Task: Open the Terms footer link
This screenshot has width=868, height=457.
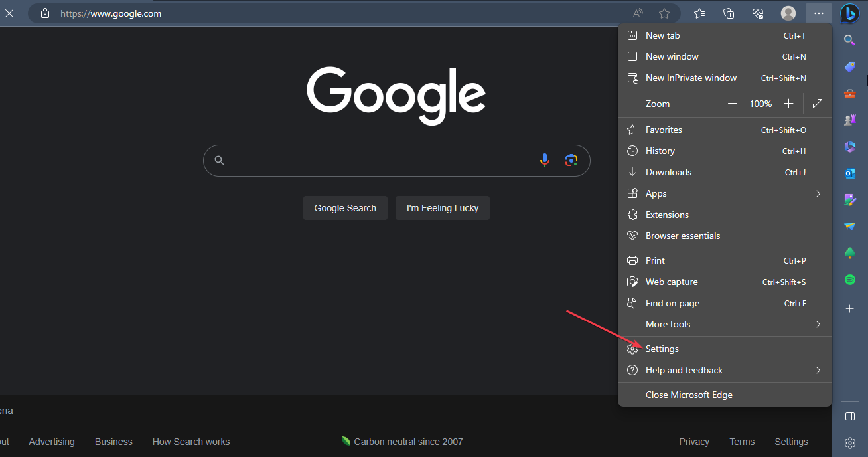Action: point(742,442)
